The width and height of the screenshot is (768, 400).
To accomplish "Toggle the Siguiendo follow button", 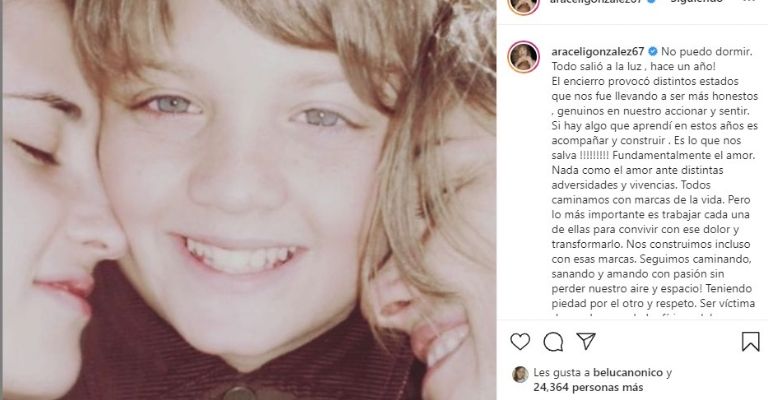I will (697, 1).
